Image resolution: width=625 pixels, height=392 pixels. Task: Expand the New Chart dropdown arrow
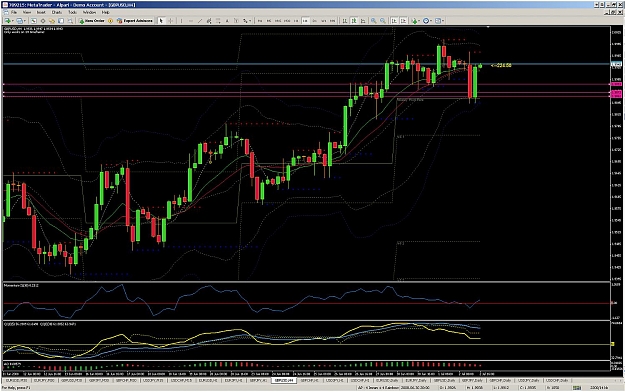[13, 21]
